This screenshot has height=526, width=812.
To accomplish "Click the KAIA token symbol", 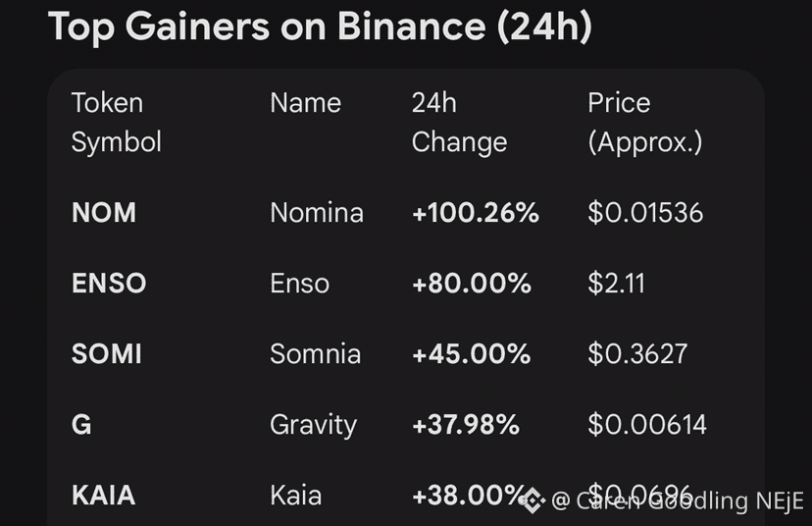I will tap(103, 496).
